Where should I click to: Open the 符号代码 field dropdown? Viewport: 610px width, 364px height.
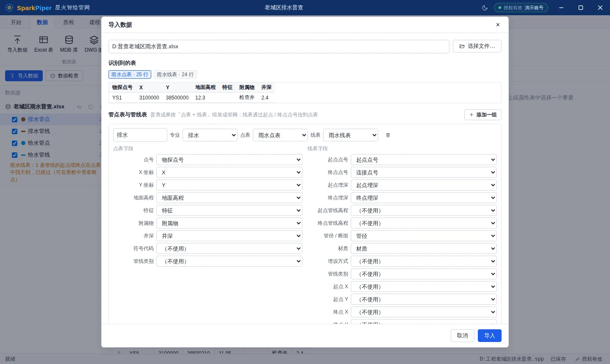[229, 248]
